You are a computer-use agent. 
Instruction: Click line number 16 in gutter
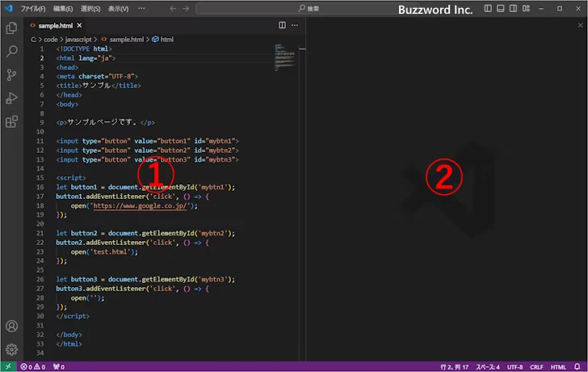pyautogui.click(x=40, y=187)
